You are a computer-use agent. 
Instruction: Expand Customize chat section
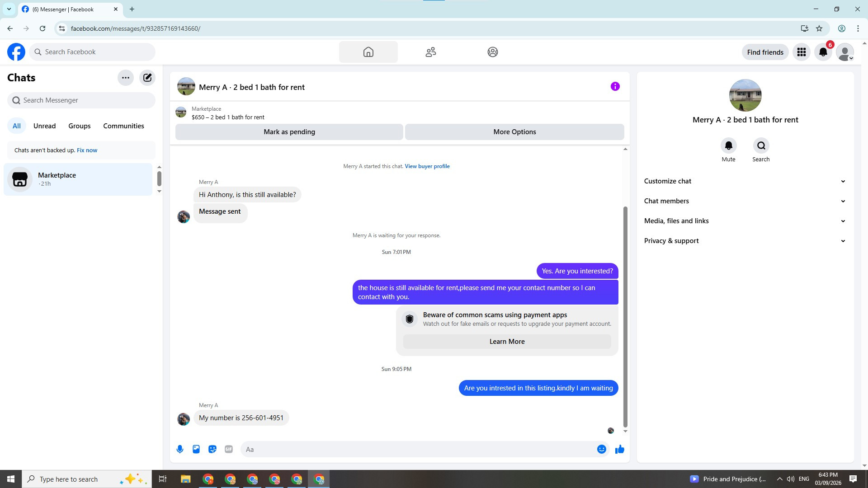[745, 181]
